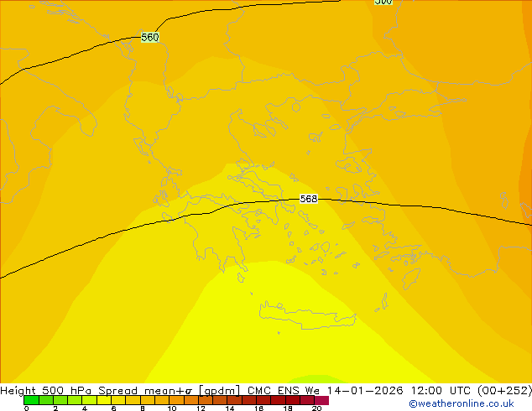Select the legend swatch starting at 14
The image size is (532, 411).
[x=234, y=400]
